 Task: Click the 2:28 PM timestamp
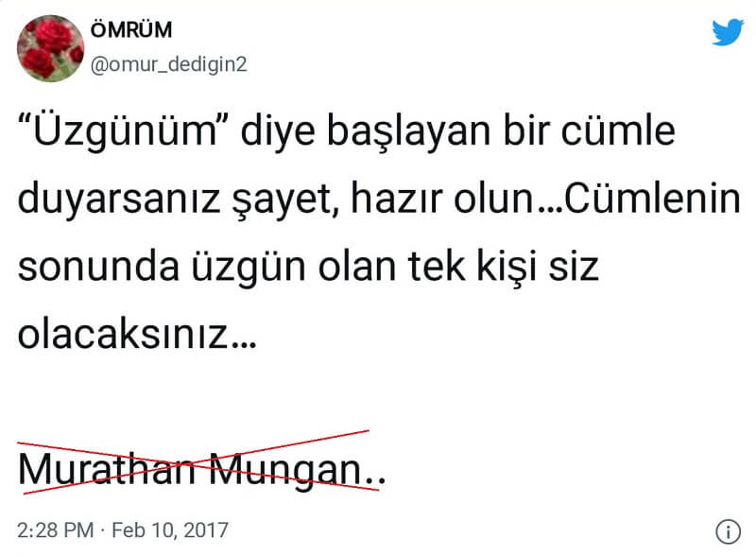tap(56, 530)
